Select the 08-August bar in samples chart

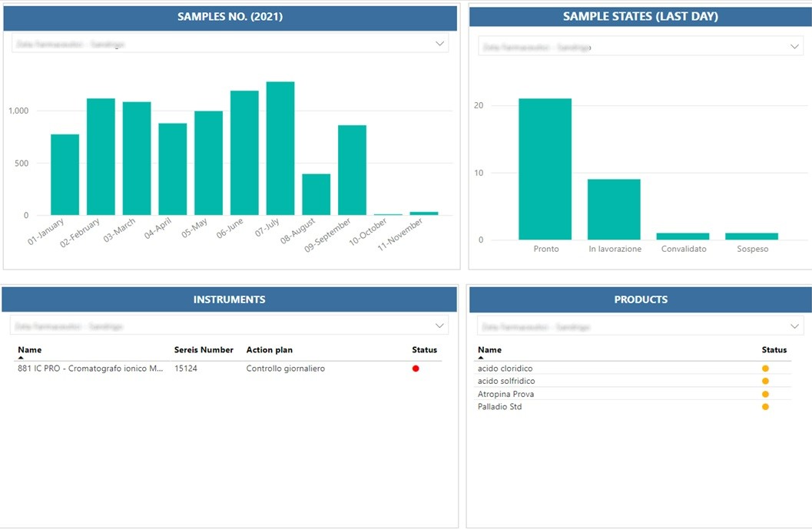[x=316, y=194]
